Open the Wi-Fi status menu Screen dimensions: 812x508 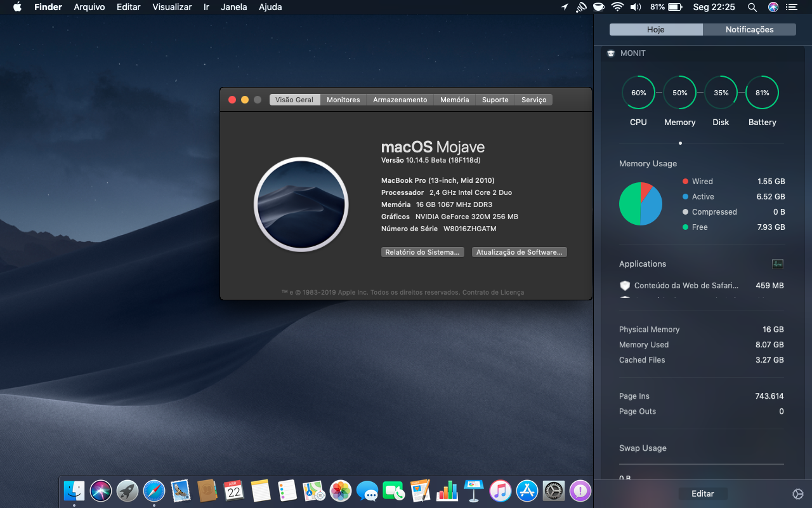(x=617, y=8)
